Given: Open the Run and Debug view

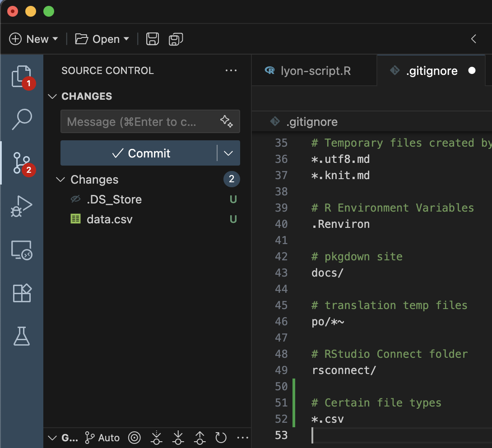Looking at the screenshot, I should [21, 206].
